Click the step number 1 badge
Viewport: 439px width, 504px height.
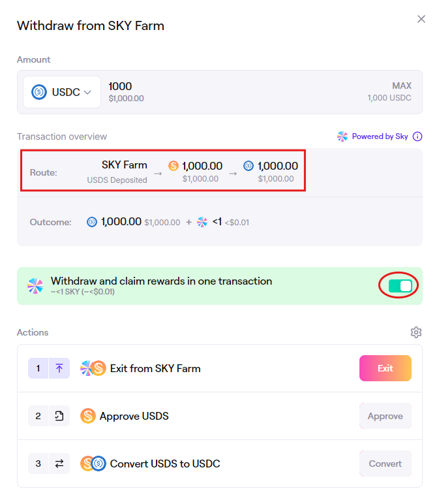pyautogui.click(x=38, y=368)
